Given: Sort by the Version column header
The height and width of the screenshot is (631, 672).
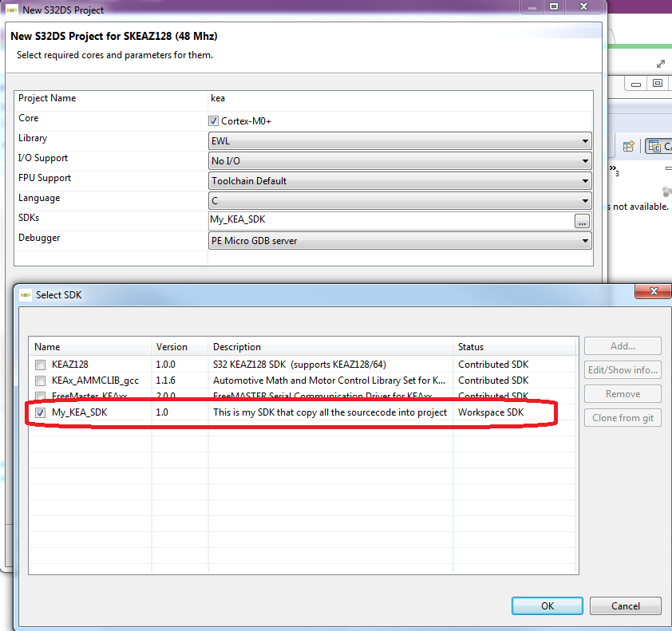Looking at the screenshot, I should point(180,347).
